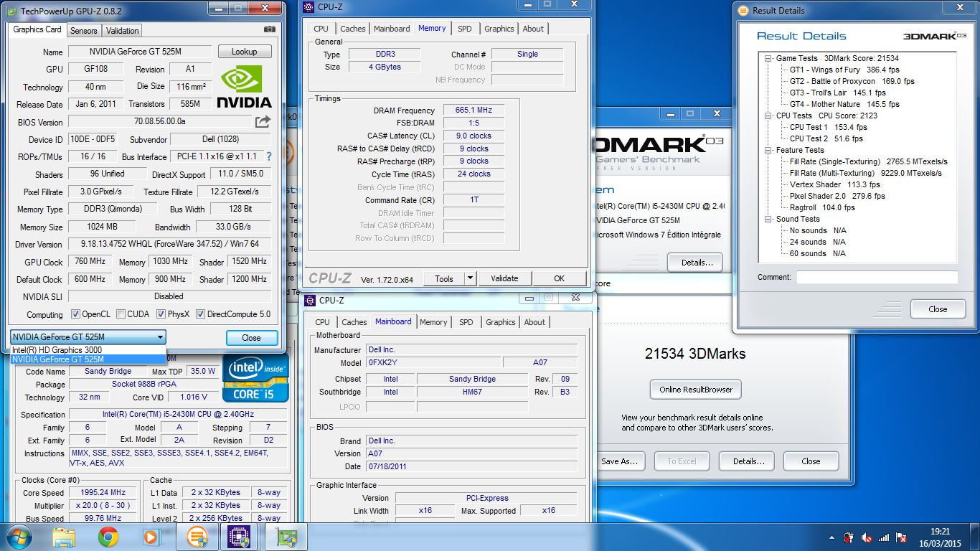Image resolution: width=980 pixels, height=551 pixels.
Task: Switch to the 3DMark03 orange taskbar icon
Action: (x=197, y=537)
